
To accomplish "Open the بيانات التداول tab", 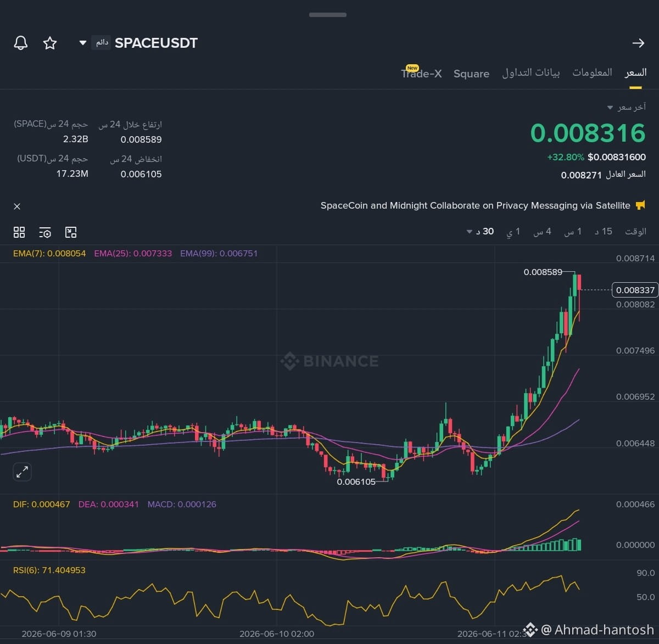I will [x=531, y=73].
